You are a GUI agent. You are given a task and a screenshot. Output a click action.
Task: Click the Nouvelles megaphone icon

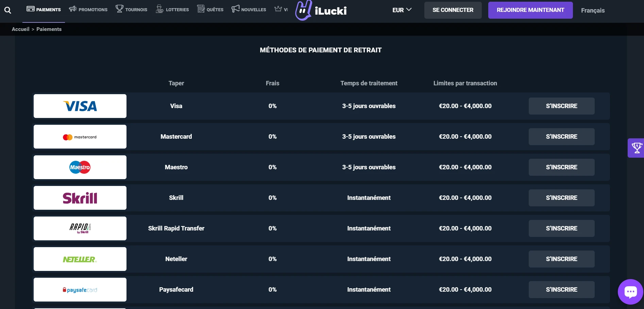coord(236,8)
